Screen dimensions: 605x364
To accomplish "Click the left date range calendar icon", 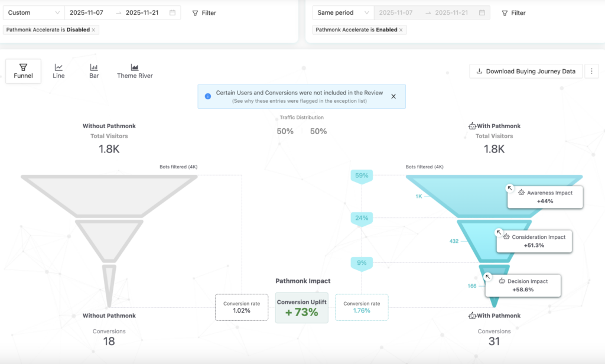I will click(172, 12).
